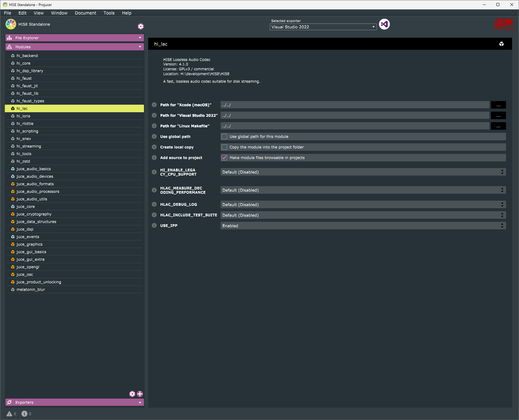Browse path for Xcode (macOS) with ... button
519x420 pixels.
498,105
